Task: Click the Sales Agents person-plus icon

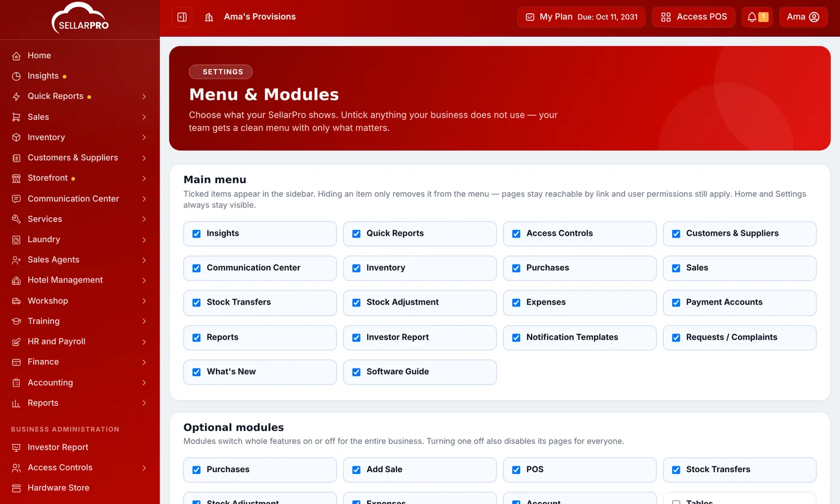Action: point(16,260)
